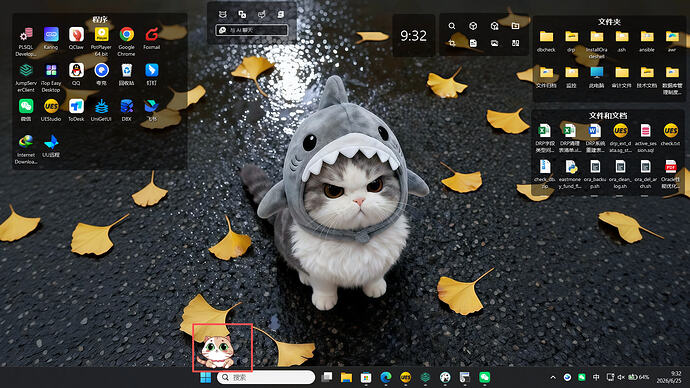Launch ToDesk remote desktop app

pos(76,110)
